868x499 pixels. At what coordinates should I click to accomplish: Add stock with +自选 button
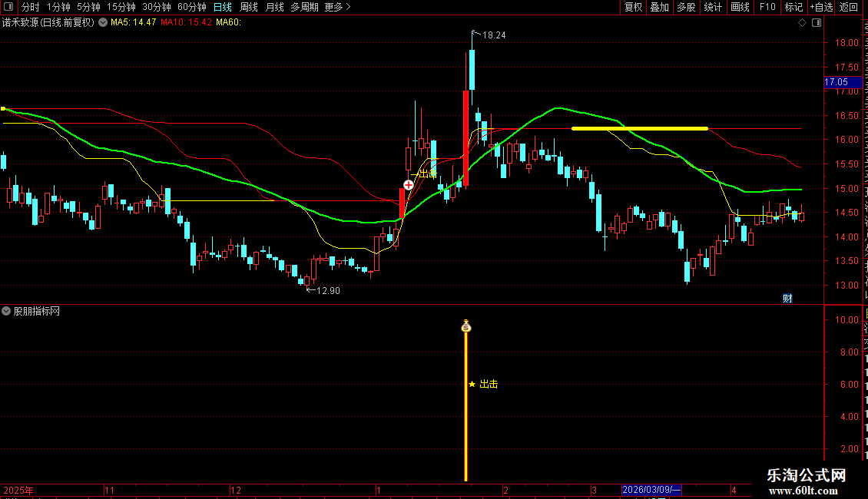(821, 7)
